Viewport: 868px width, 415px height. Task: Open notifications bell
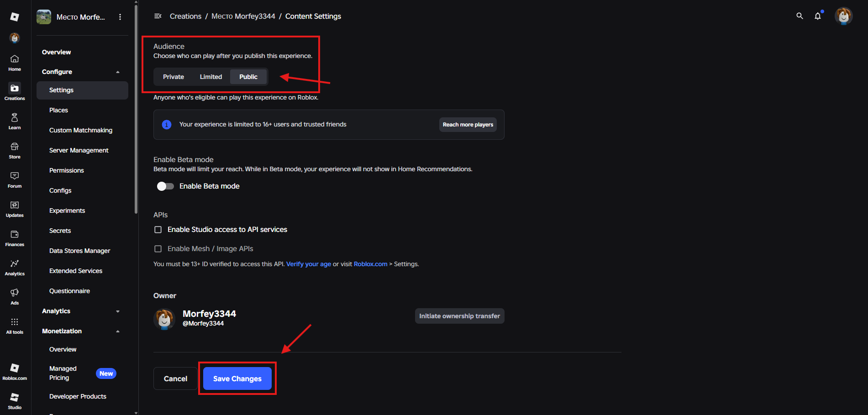[818, 16]
